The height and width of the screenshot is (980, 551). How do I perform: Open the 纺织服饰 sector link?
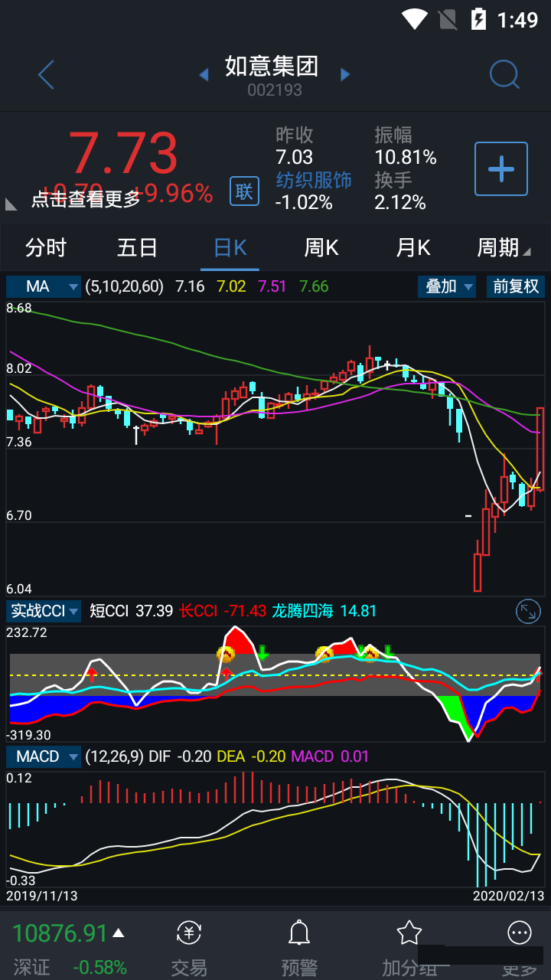(x=314, y=180)
